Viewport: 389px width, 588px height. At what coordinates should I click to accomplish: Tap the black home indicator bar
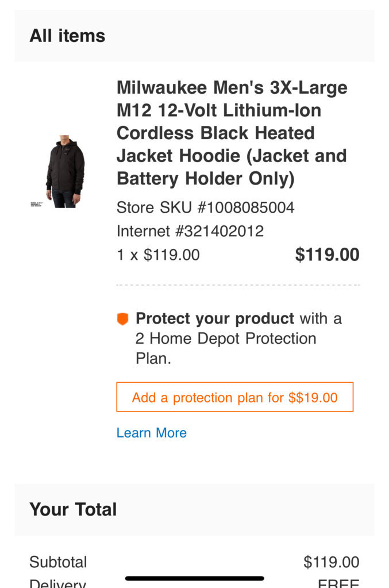194,578
